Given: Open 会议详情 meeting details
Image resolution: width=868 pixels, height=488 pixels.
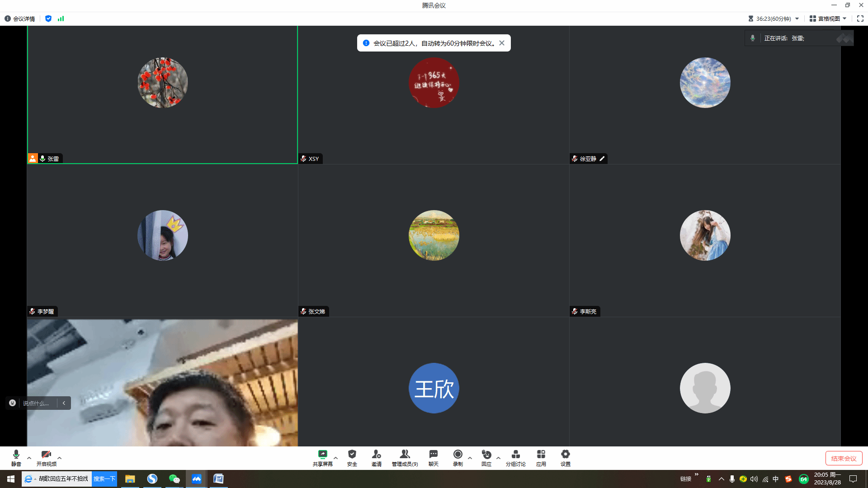Looking at the screenshot, I should 20,19.
